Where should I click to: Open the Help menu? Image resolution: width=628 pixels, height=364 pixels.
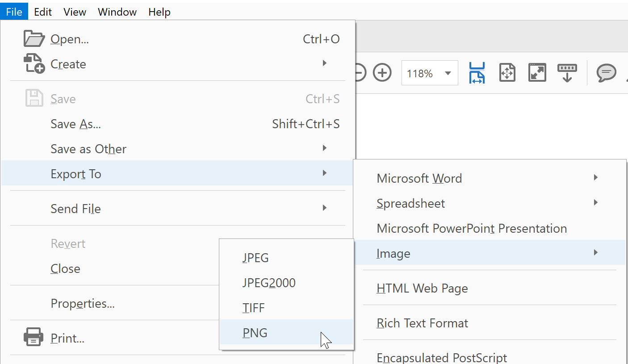[159, 12]
